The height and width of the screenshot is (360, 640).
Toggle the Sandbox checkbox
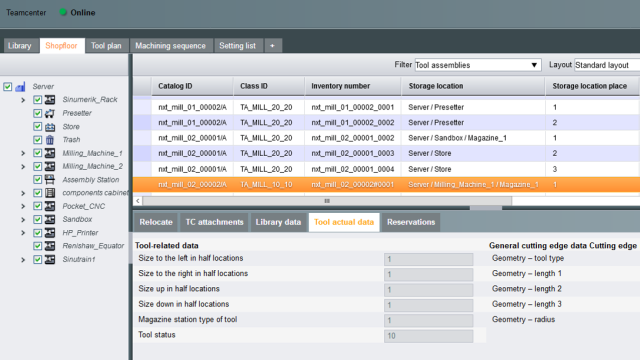38,219
